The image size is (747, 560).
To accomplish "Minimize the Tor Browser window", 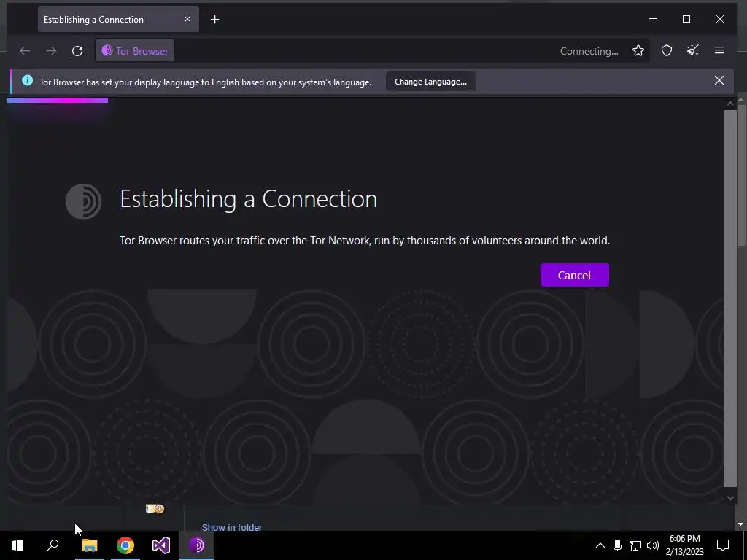I will coord(653,19).
